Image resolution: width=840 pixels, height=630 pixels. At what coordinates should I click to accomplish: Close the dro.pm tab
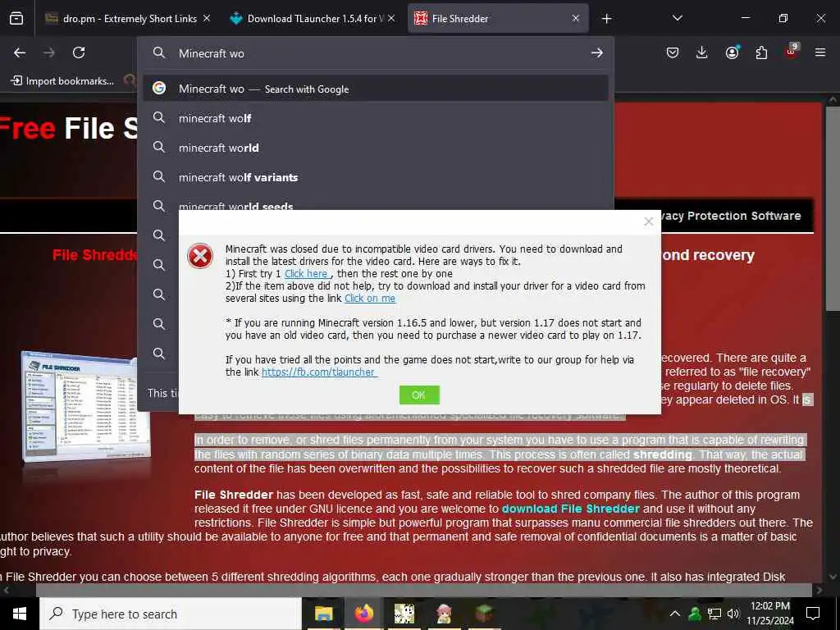click(x=207, y=19)
